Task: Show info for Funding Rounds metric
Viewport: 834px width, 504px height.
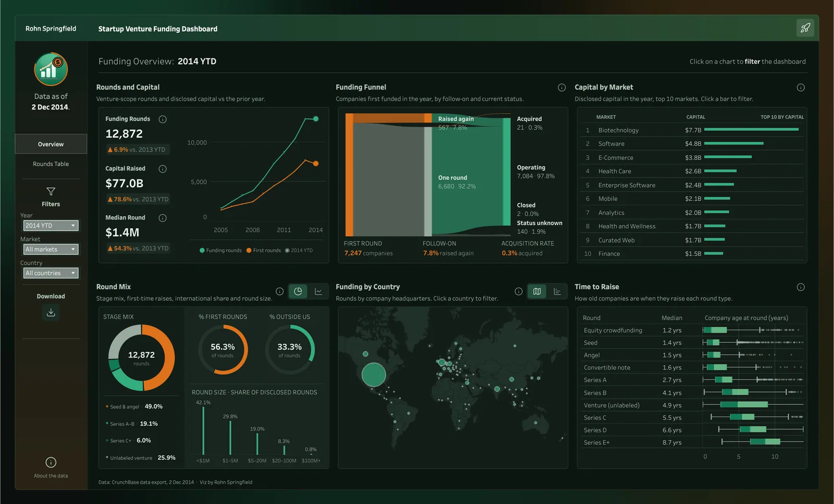Action: click(x=163, y=119)
